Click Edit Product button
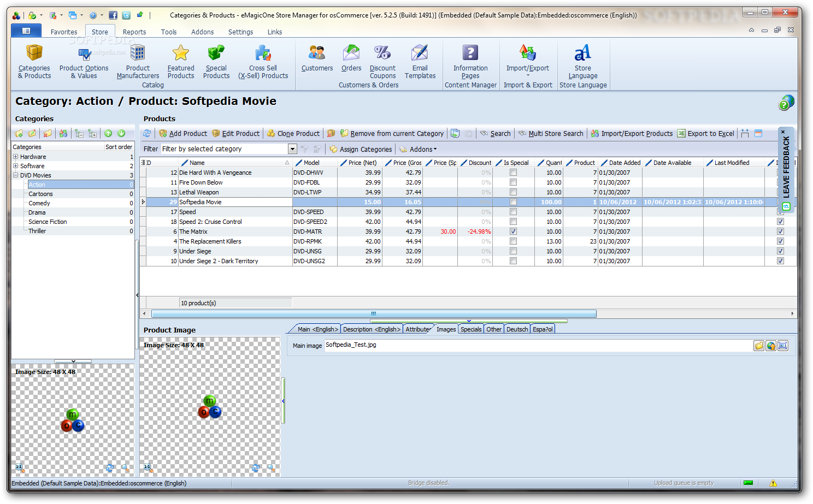The height and width of the screenshot is (504, 813). (x=235, y=134)
